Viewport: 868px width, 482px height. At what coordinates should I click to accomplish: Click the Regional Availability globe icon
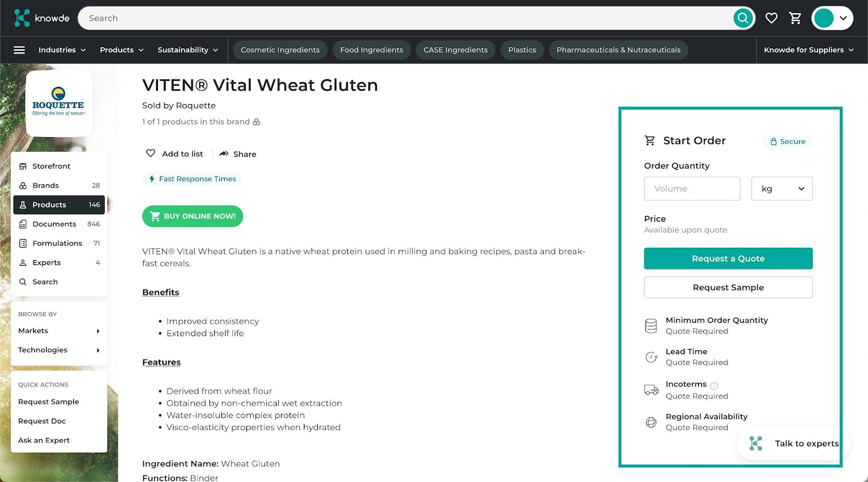pos(651,422)
